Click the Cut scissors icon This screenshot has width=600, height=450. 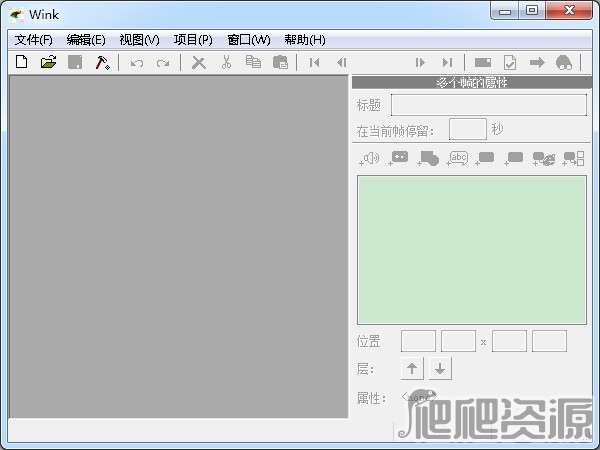click(226, 62)
